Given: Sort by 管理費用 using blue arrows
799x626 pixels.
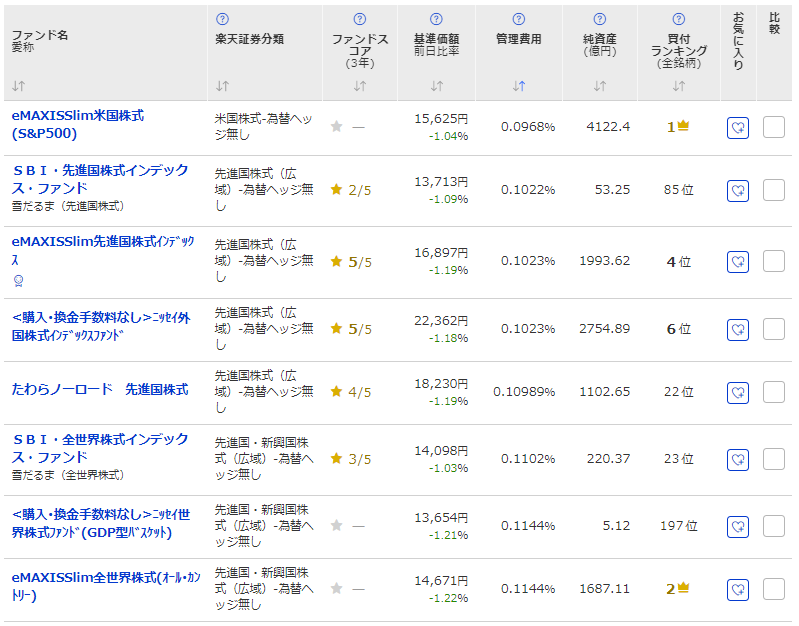Looking at the screenshot, I should 518,86.
